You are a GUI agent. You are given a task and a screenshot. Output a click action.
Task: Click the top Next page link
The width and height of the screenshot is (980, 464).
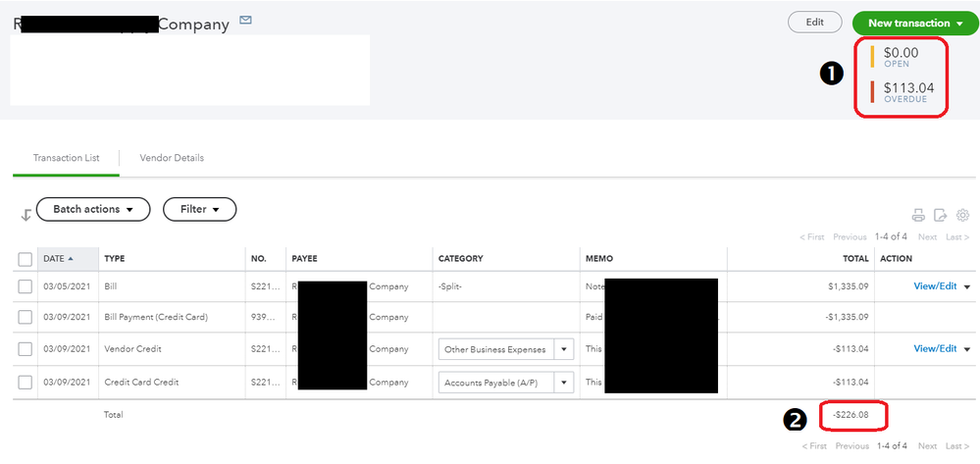[927, 237]
